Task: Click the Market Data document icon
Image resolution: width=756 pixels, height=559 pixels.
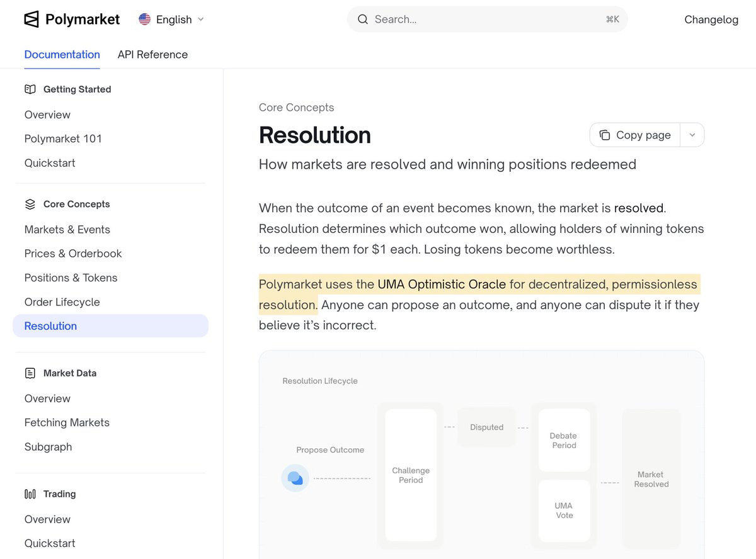Action: (30, 373)
